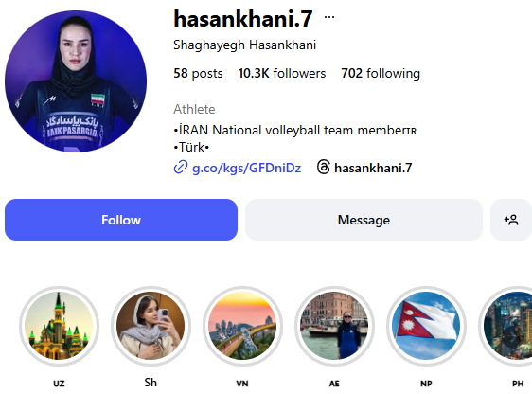Open the AE story highlight
This screenshot has width=532, height=394.
[x=334, y=326]
